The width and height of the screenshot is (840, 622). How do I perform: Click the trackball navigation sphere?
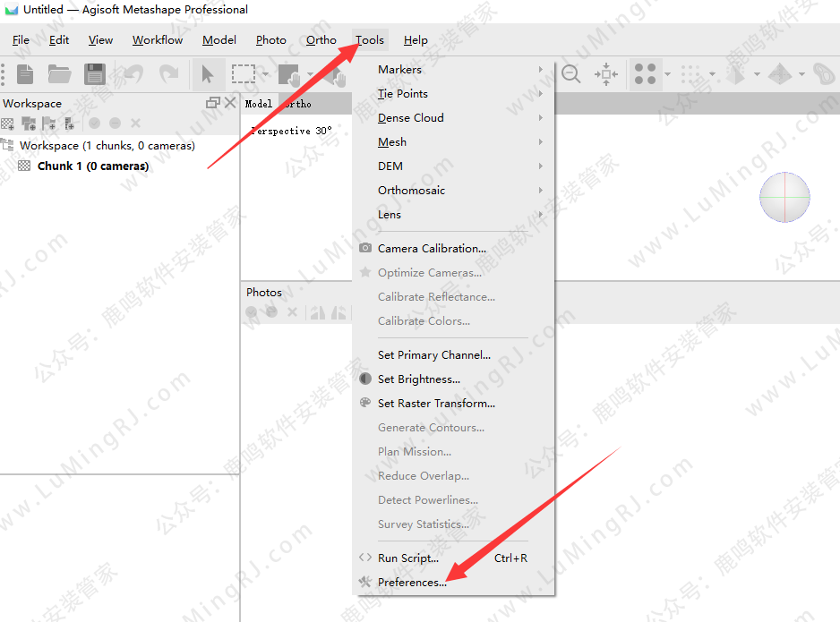[784, 197]
